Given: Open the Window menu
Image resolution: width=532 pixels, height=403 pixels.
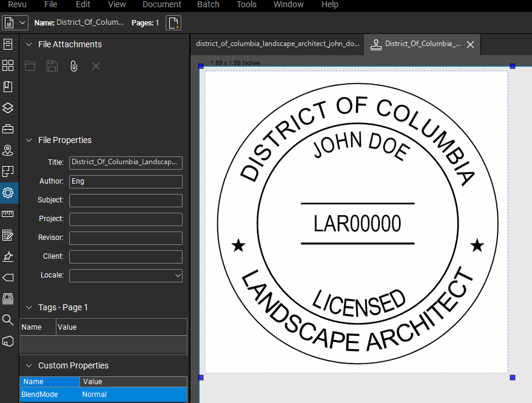Looking at the screenshot, I should click(x=288, y=4).
